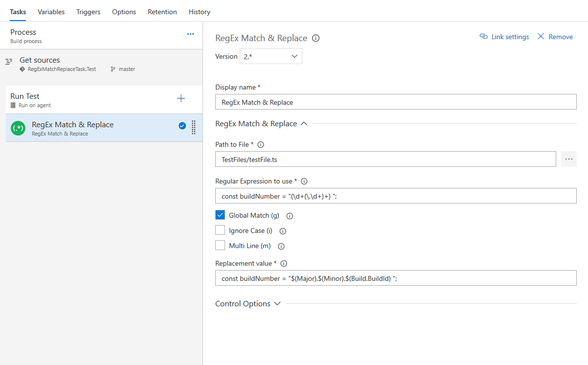Viewport: 588px width, 365px height.
Task: Click the Replacement value input field
Action: pos(396,278)
